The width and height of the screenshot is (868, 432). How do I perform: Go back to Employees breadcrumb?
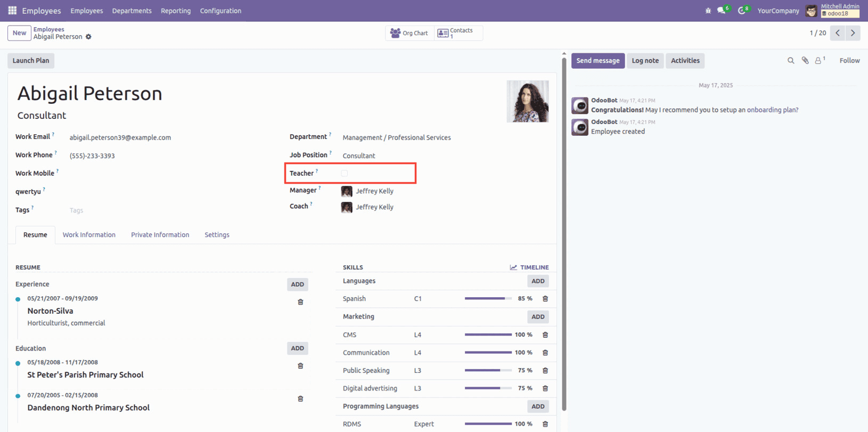click(49, 29)
